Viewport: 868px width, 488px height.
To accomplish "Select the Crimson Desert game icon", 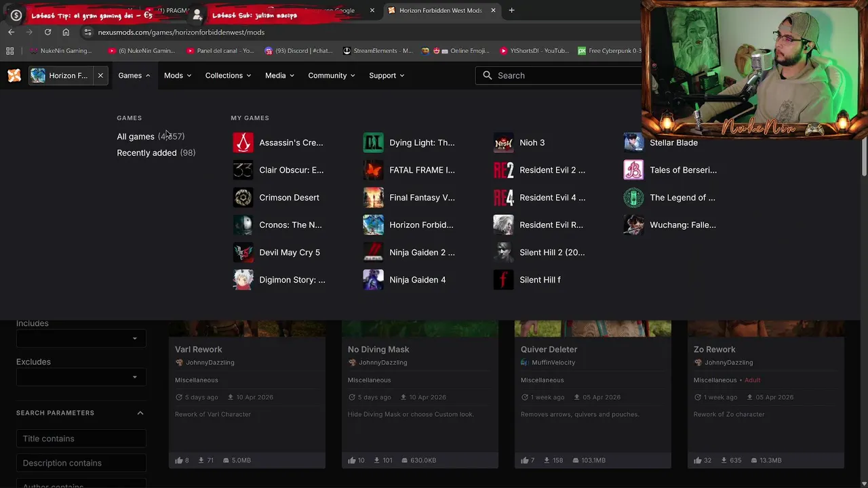I will click(x=243, y=197).
